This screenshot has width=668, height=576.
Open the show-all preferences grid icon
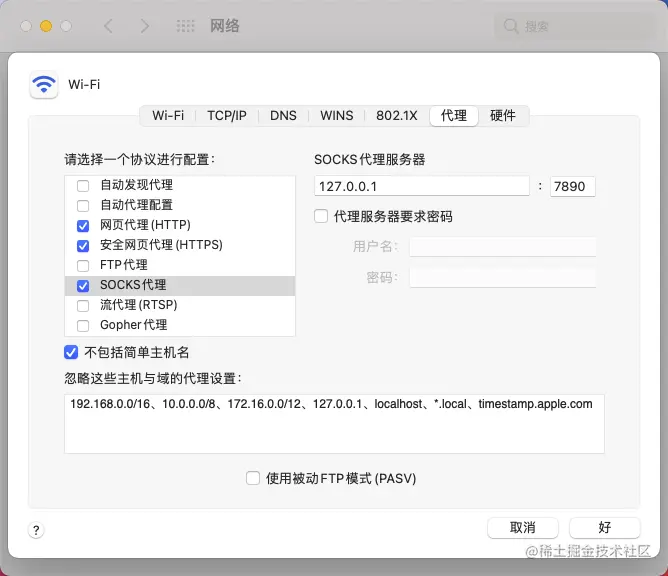[x=185, y=26]
